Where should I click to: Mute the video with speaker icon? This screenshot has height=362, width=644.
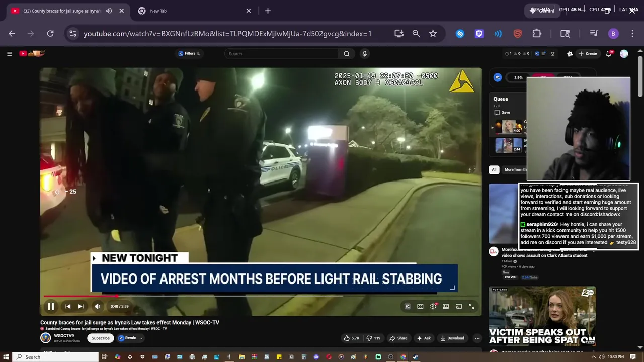pyautogui.click(x=97, y=306)
